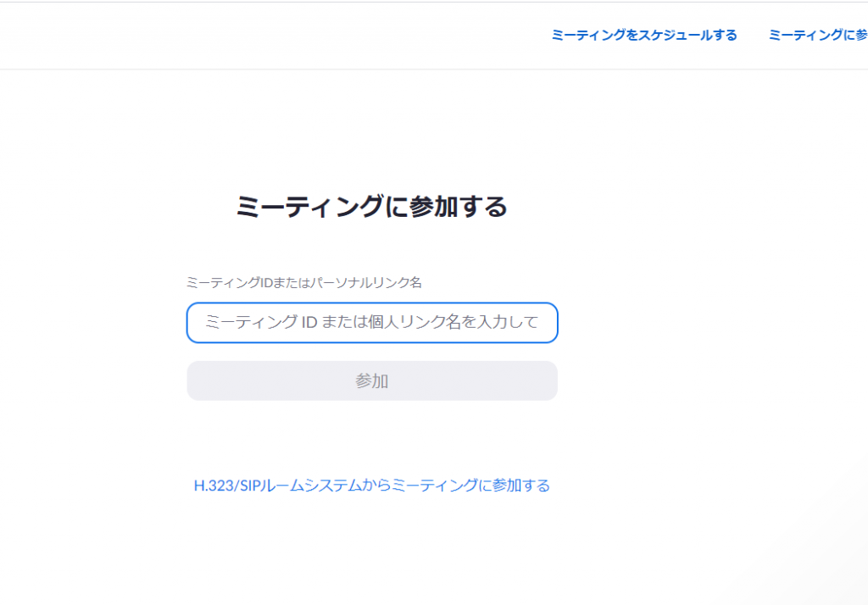Viewport: 868px width, 605px height.
Task: Choose the top-right Join Meeting nav link
Action: click(x=818, y=35)
